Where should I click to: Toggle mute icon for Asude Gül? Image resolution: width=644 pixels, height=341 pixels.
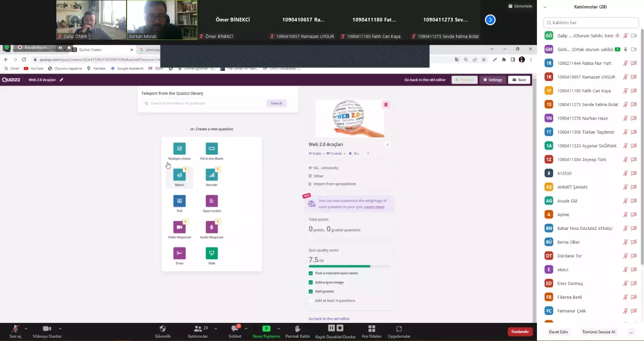pyautogui.click(x=625, y=201)
